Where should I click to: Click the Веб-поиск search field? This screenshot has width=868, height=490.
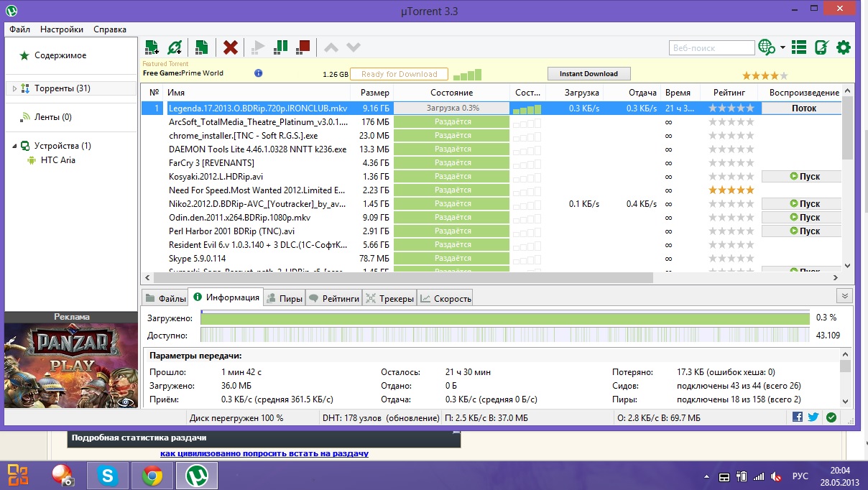point(711,48)
